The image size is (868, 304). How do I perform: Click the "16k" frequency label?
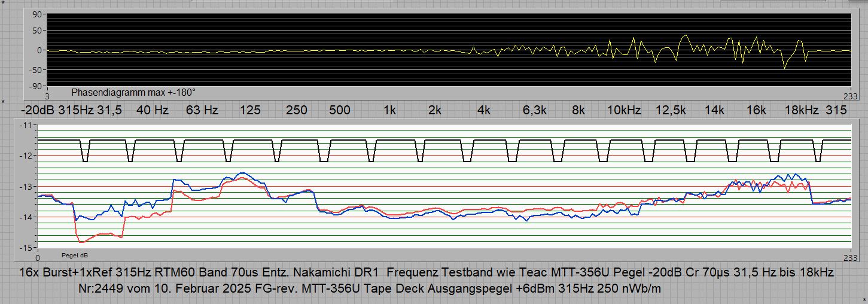pyautogui.click(x=757, y=110)
